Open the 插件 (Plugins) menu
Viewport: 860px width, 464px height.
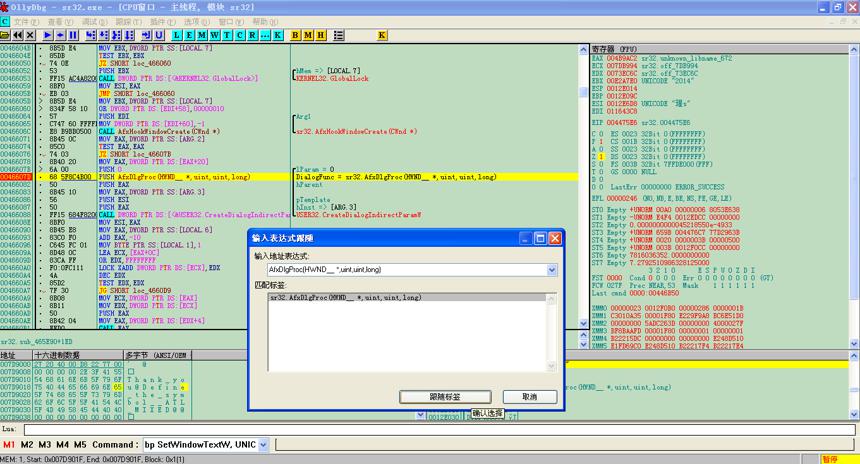pos(163,22)
